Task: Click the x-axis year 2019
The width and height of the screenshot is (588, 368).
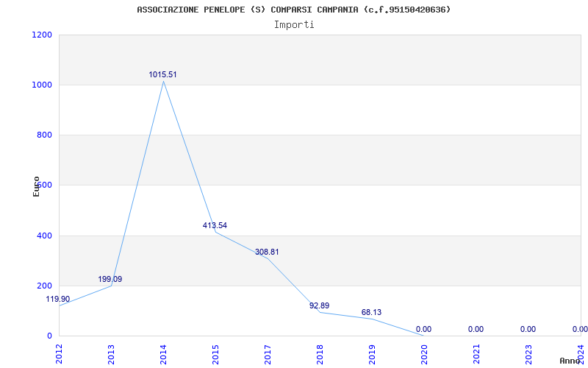Action: tap(372, 355)
